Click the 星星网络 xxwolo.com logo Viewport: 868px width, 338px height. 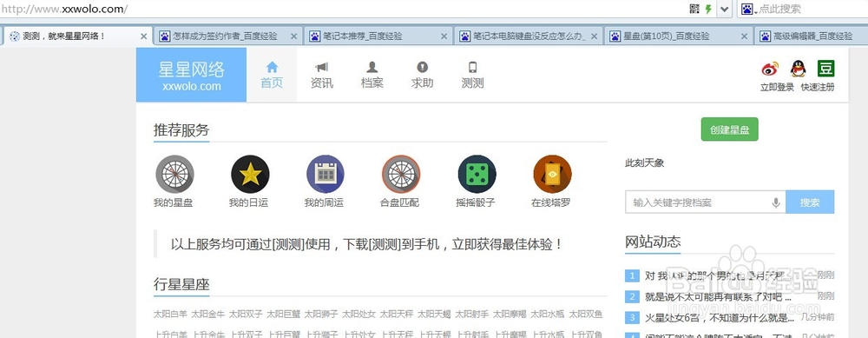pos(192,75)
